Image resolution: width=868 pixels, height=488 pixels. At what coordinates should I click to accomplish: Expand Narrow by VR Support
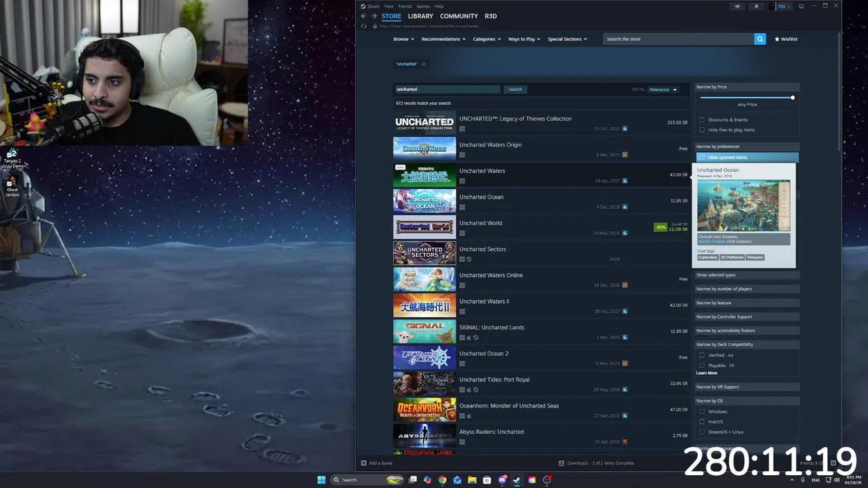tap(747, 387)
